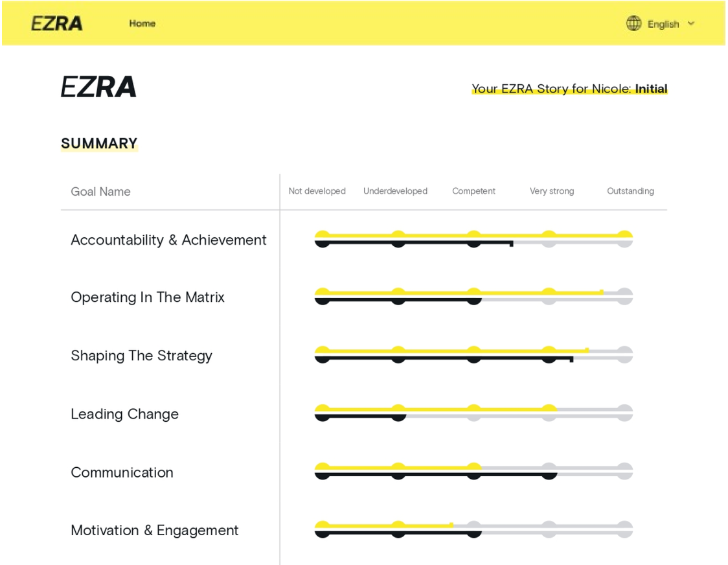Click the large EZRA page logo

click(x=98, y=87)
